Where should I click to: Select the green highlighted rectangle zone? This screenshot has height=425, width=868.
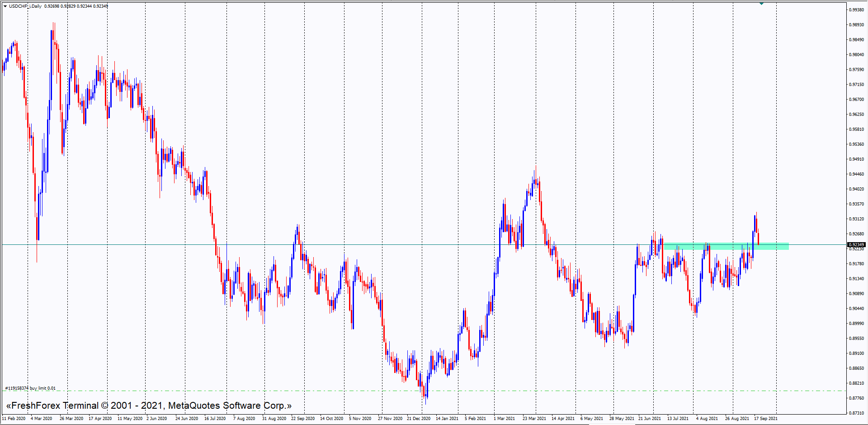click(x=726, y=246)
